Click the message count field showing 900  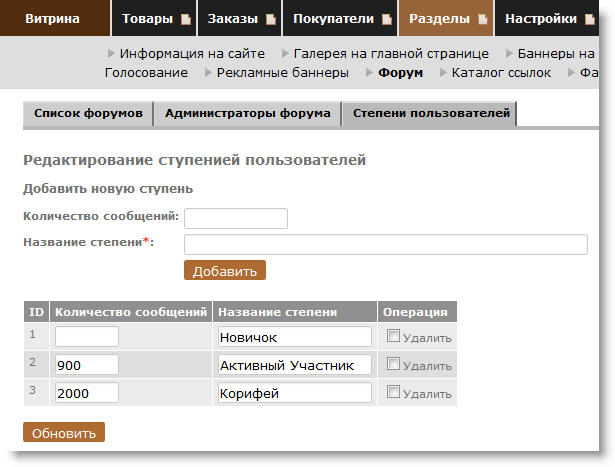(x=87, y=365)
